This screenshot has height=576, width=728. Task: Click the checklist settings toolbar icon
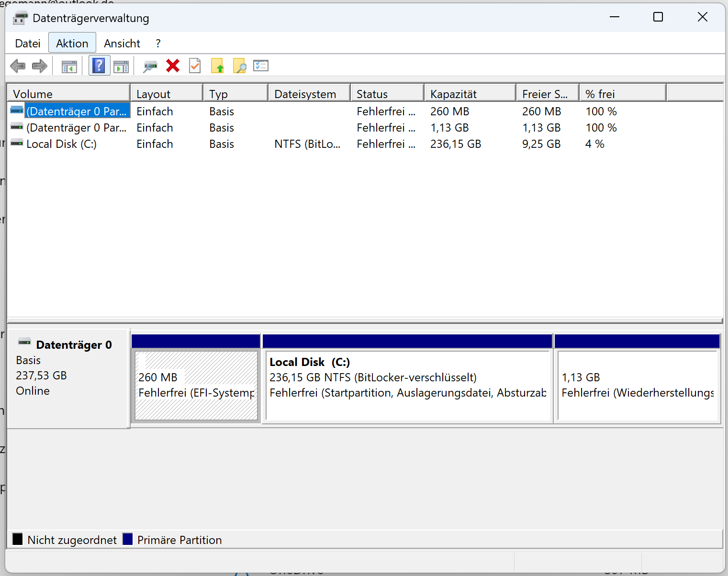(x=261, y=66)
